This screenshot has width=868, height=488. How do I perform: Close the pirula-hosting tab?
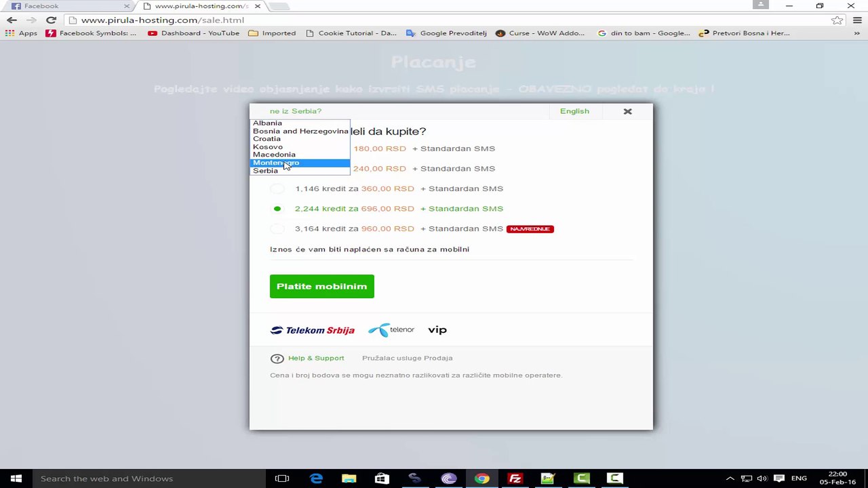257,6
